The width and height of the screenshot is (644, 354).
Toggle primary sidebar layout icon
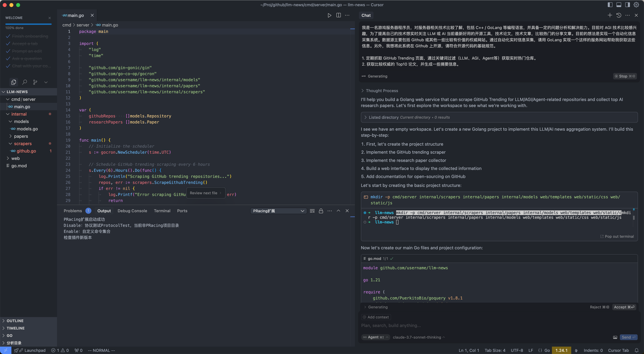[x=610, y=5]
